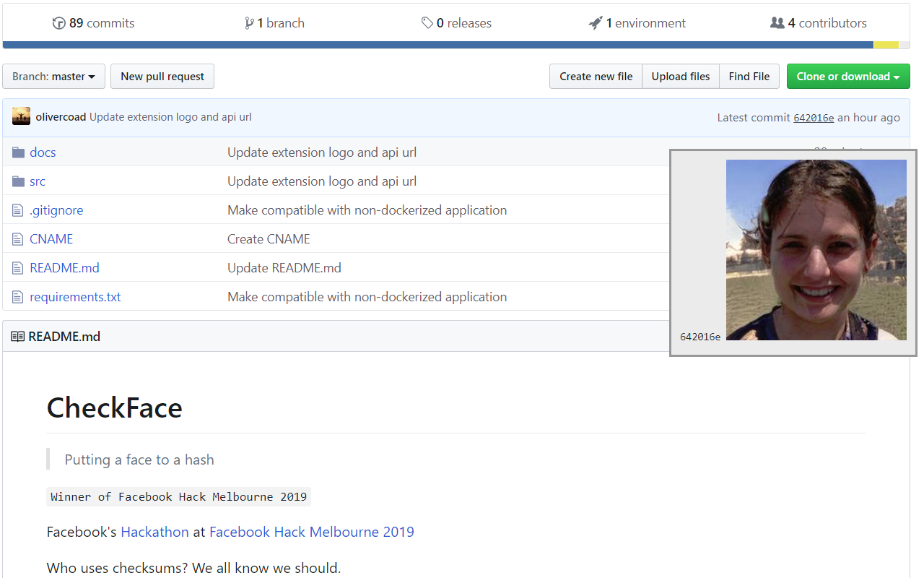Click the yellow language bar segment
Viewport: 924px width, 578px height.
[886, 45]
